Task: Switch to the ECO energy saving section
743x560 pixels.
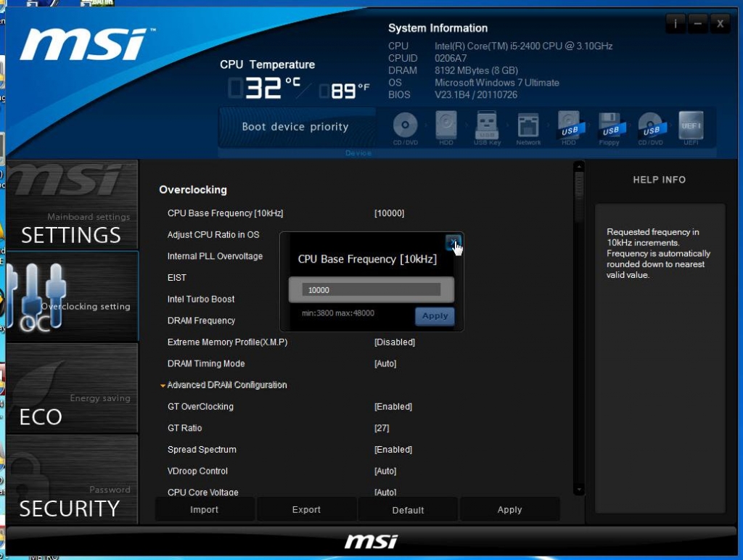Action: [71, 408]
